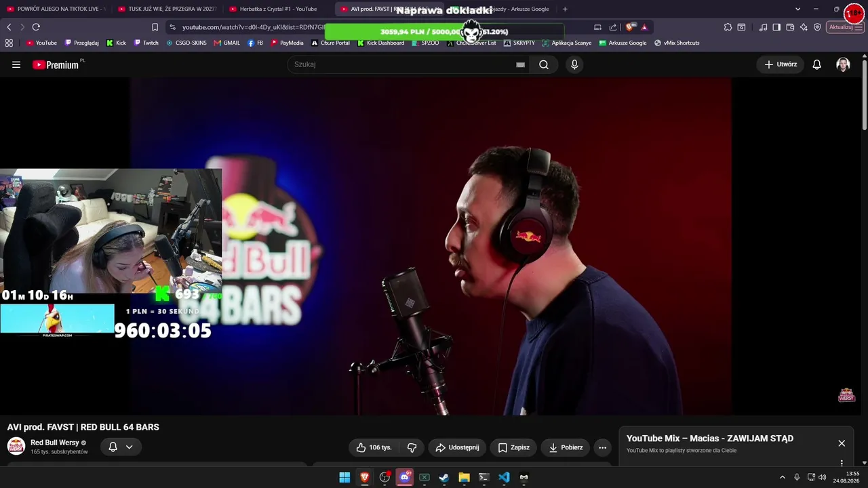Open the Red Bull Wersy channel avatar
The image size is (868, 488).
[x=16, y=446]
